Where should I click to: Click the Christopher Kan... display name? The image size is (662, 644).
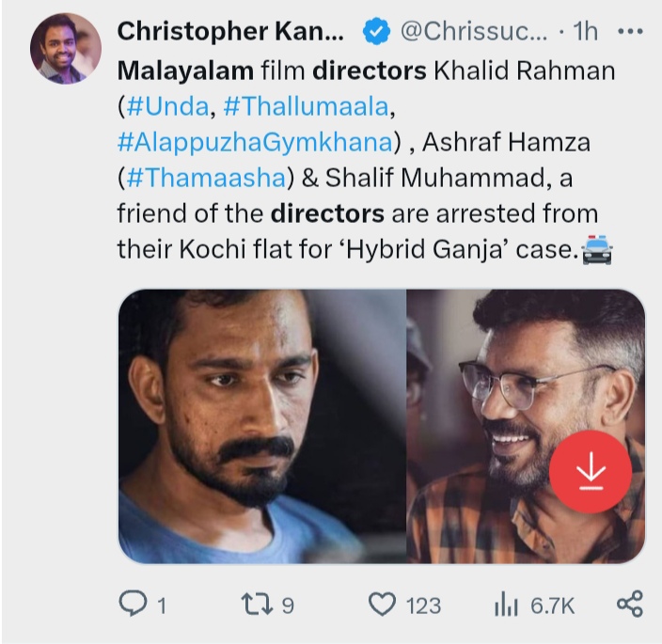[x=230, y=32]
